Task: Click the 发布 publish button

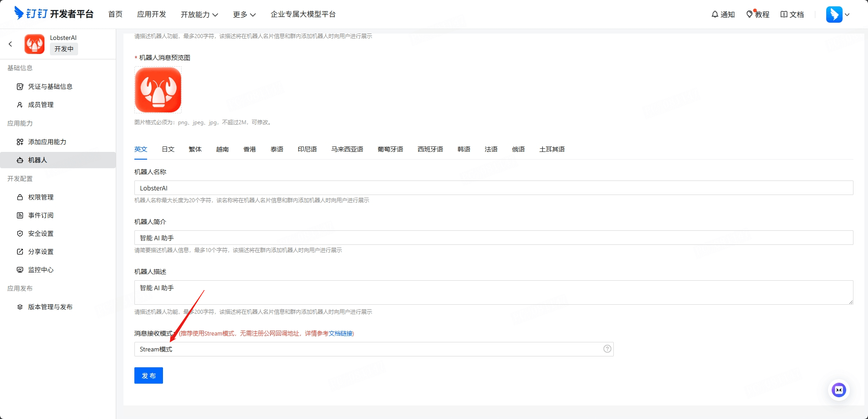Action: pos(148,375)
